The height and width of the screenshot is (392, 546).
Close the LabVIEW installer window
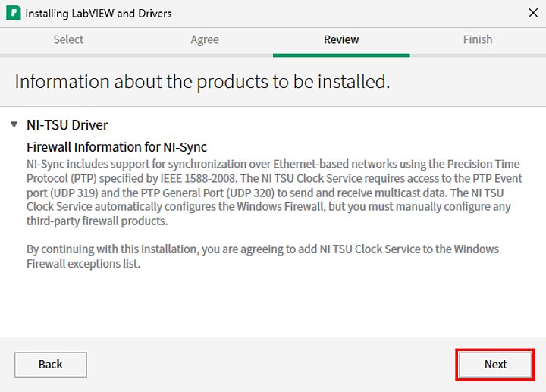(532, 14)
